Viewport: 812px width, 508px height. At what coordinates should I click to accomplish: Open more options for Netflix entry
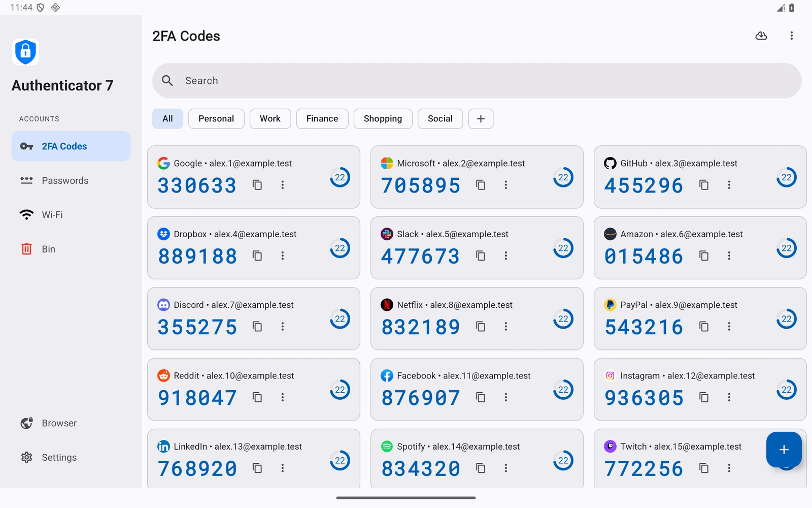pyautogui.click(x=506, y=326)
